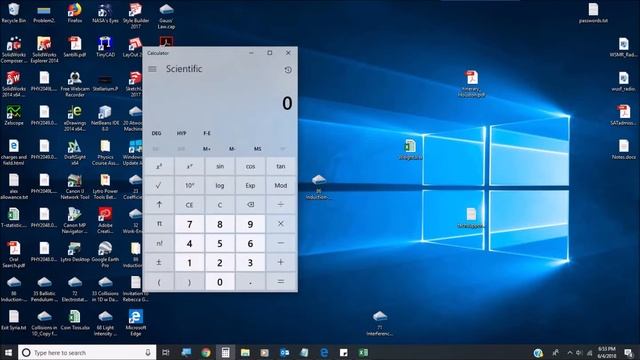Click the number 7 key
Viewport: 640px width, 360px height.
(189, 224)
